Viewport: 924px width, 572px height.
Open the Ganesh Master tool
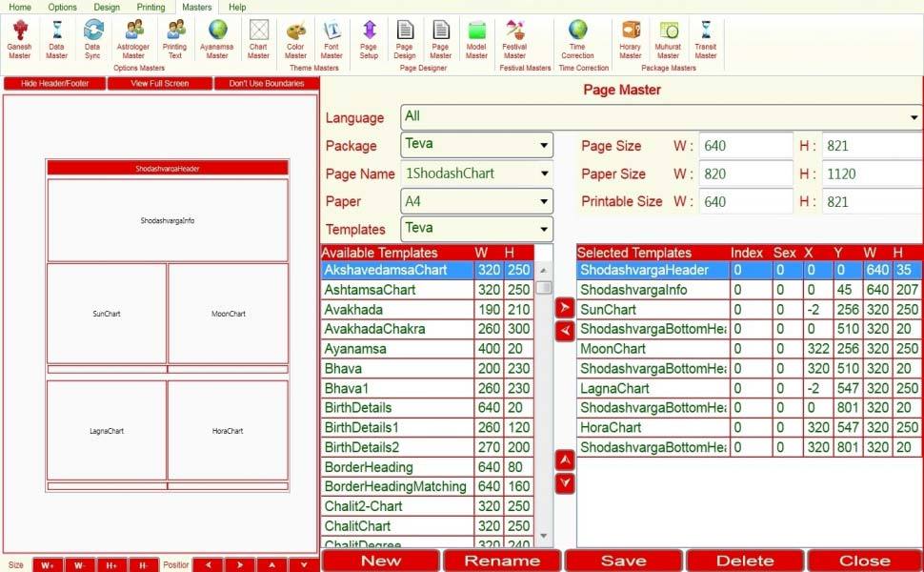tap(19, 40)
